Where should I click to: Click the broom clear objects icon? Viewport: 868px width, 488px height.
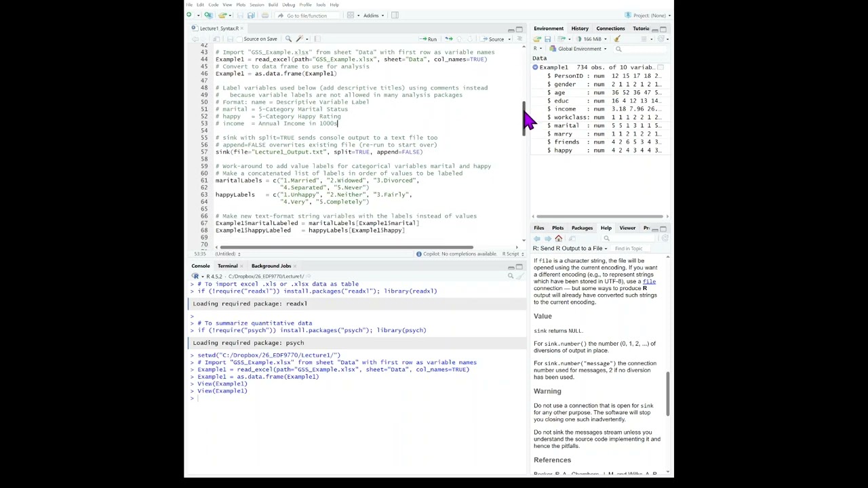click(x=617, y=39)
